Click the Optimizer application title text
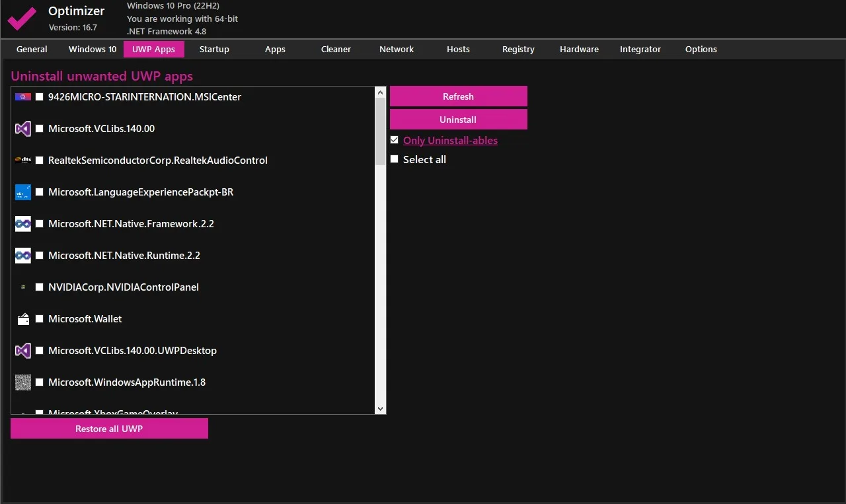 pyautogui.click(x=77, y=11)
